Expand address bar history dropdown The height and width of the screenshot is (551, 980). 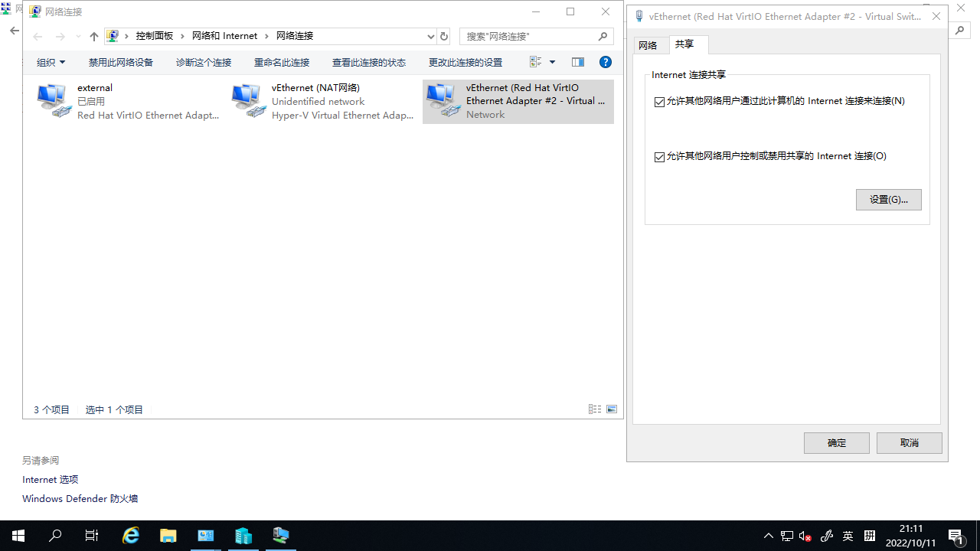pyautogui.click(x=431, y=36)
